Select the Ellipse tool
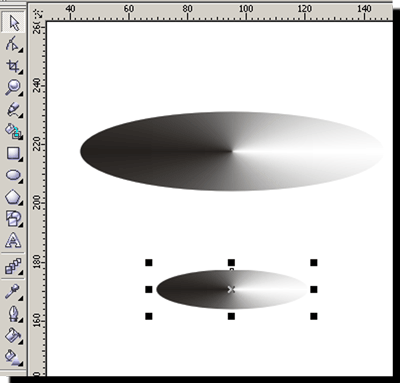Image resolution: width=400 pixels, height=383 pixels. point(13,175)
